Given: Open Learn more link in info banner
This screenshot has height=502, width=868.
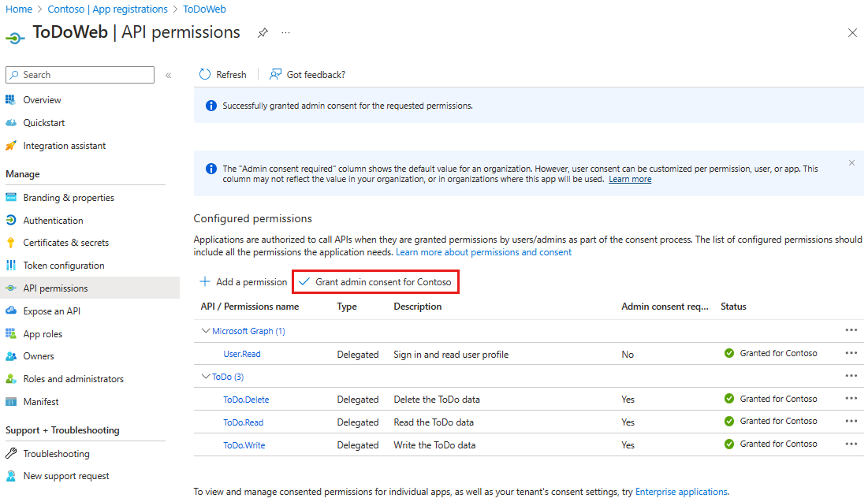Looking at the screenshot, I should (630, 180).
